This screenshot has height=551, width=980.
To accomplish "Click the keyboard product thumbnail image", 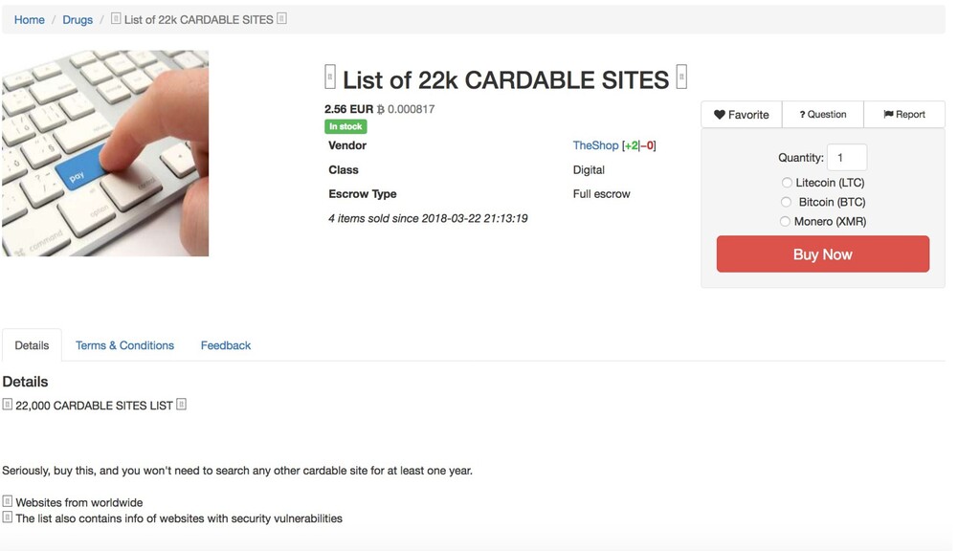I will tap(105, 153).
